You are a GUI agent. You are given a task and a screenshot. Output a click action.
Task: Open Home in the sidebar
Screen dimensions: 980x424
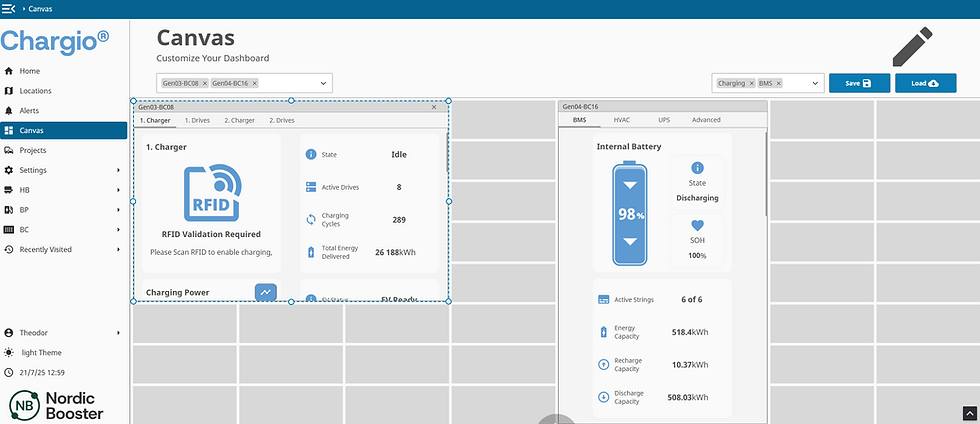pyautogui.click(x=64, y=71)
